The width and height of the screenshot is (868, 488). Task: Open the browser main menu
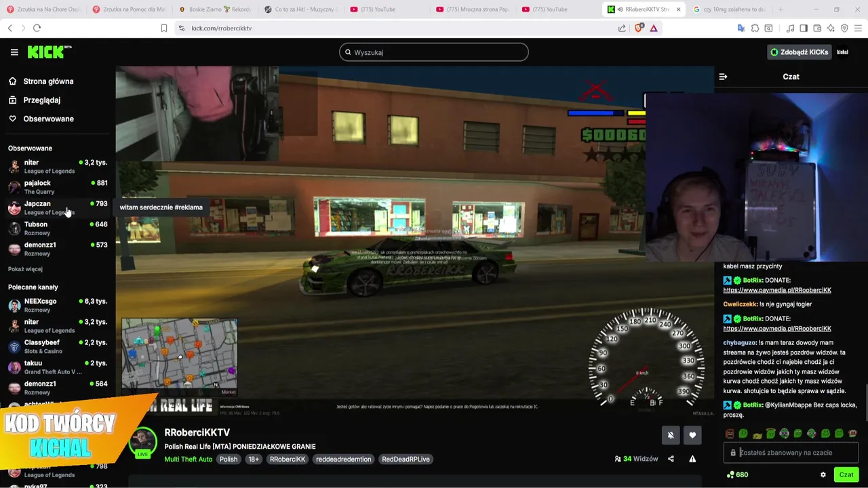tap(858, 28)
